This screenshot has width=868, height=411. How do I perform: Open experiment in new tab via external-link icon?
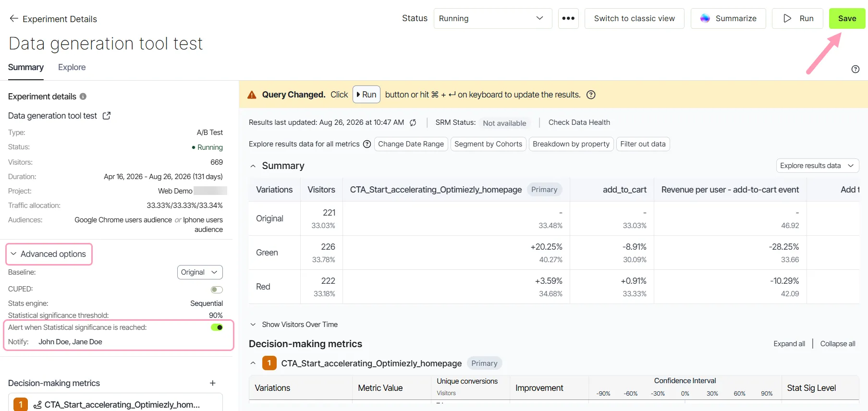(x=107, y=116)
